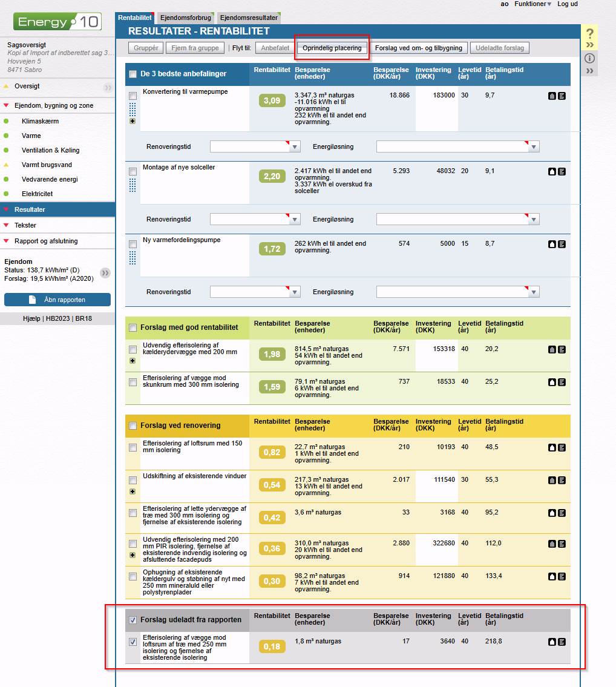Click the Energy10 logo
This screenshot has width=616, height=687.
57,22
